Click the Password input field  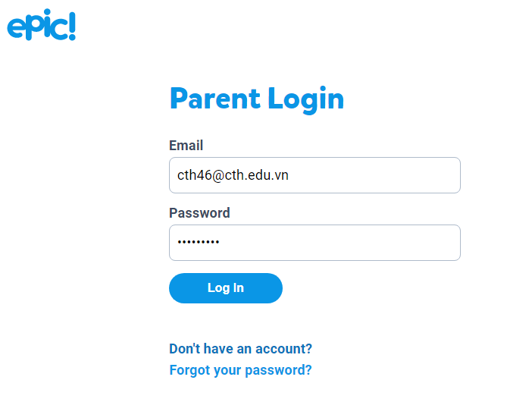[315, 243]
